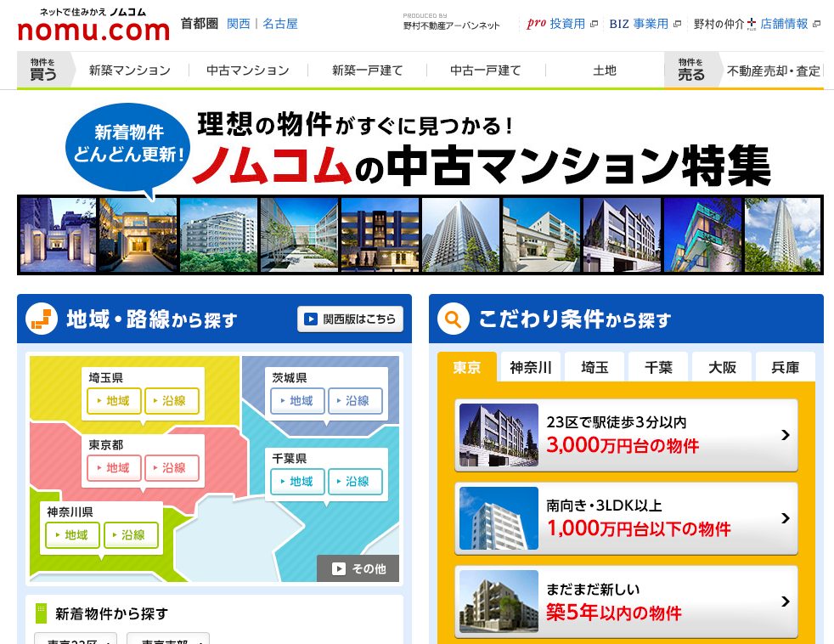The image size is (834, 644).
Task: Select 不動産売却・査定 in the navigation bar
Action: click(x=774, y=71)
